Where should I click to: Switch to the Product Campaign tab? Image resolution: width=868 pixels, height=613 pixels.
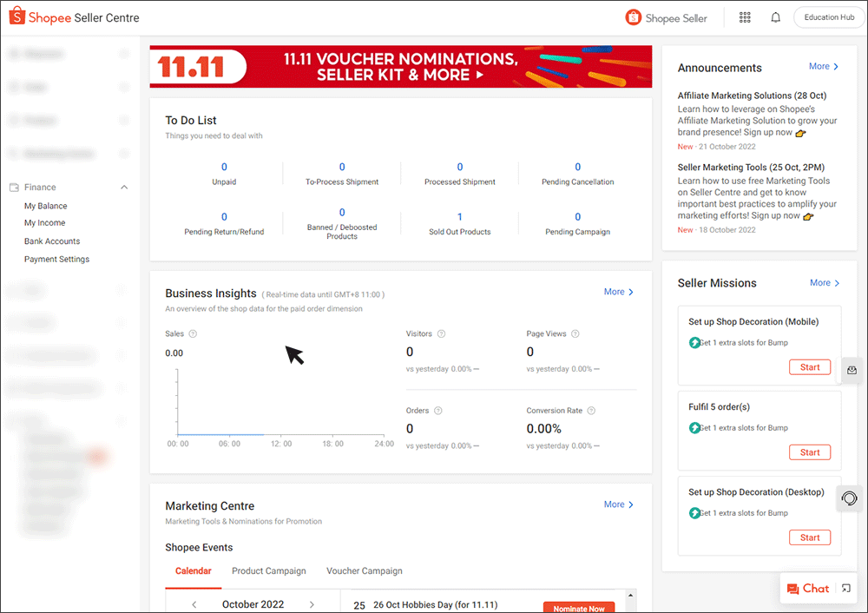point(268,570)
